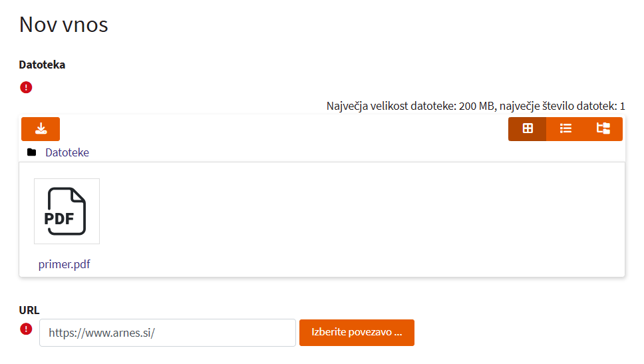
Task: Click the "Nov vnos" page heading
Action: 63,25
